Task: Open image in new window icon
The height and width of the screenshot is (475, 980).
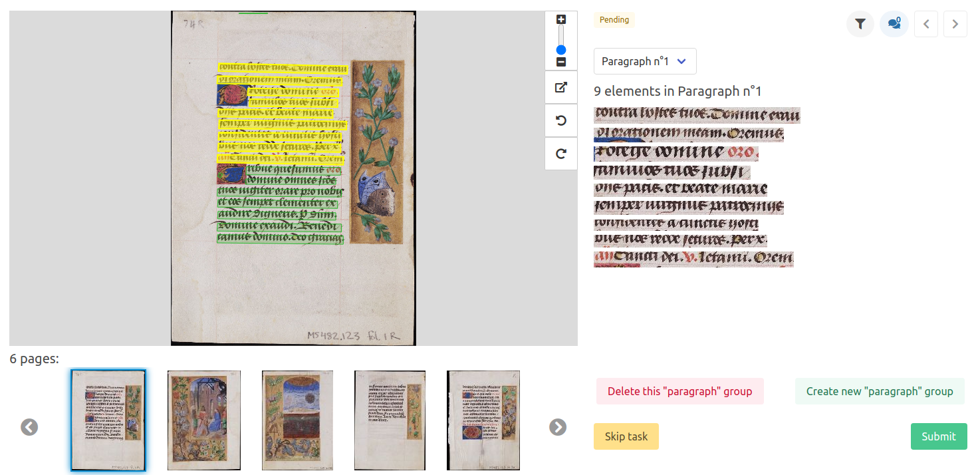Action: tap(561, 87)
